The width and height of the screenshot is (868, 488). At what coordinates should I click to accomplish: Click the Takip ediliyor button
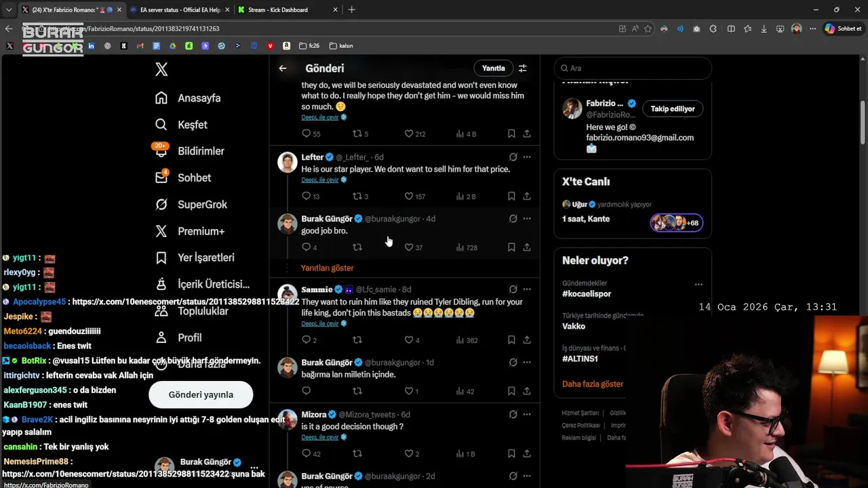tap(673, 108)
